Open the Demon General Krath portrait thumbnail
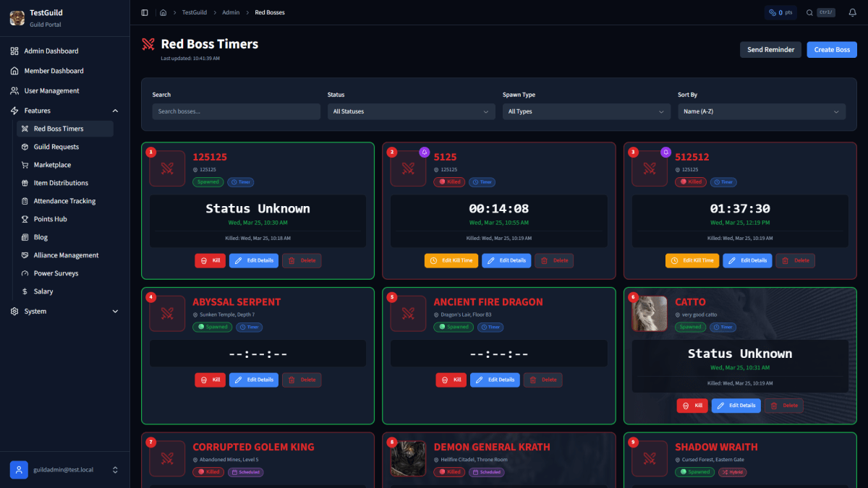The width and height of the screenshot is (868, 488). tap(409, 459)
